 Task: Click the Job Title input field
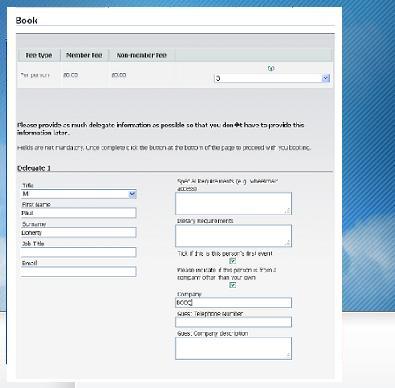coord(79,252)
